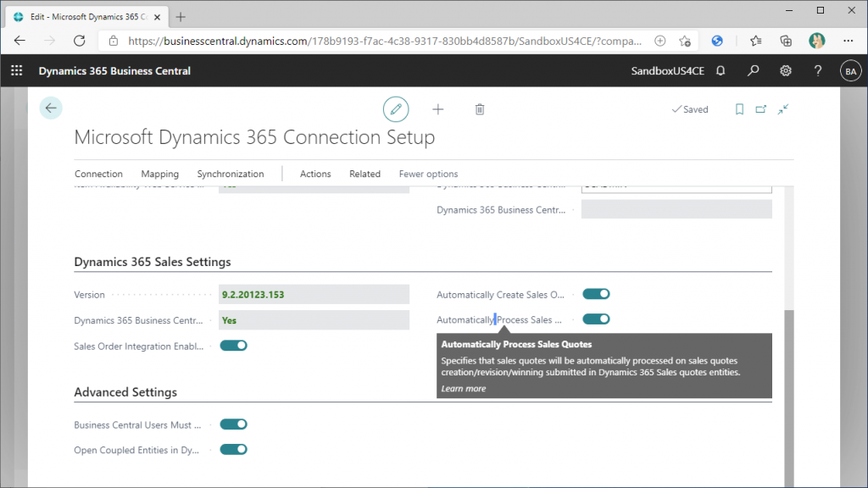Toggle Open Coupled Entities in Dynamics switch

[234, 449]
